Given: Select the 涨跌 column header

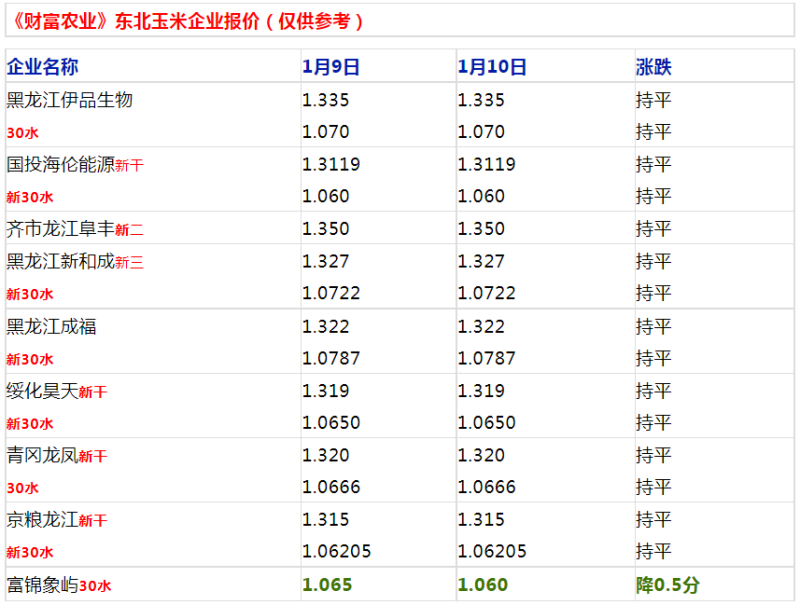Looking at the screenshot, I should coord(654,67).
